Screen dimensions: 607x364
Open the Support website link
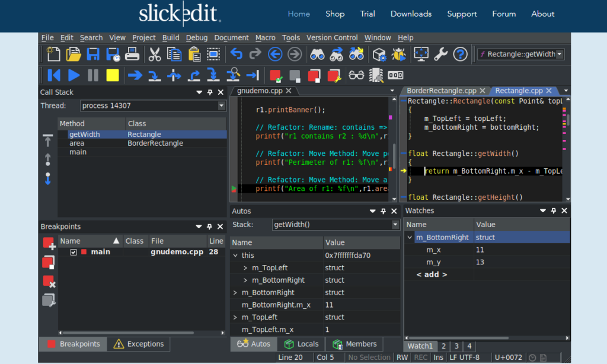462,14
